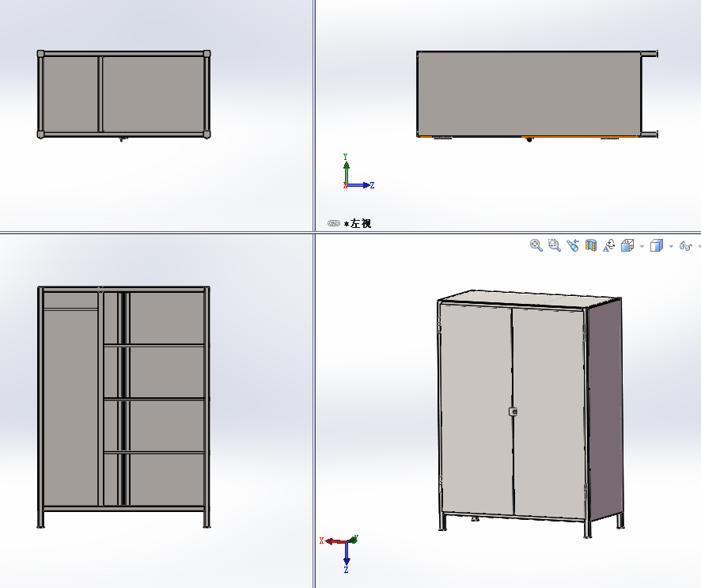Open the Display Style dropdown arrow
Viewport: 701px width, 588px height.
pos(671,246)
